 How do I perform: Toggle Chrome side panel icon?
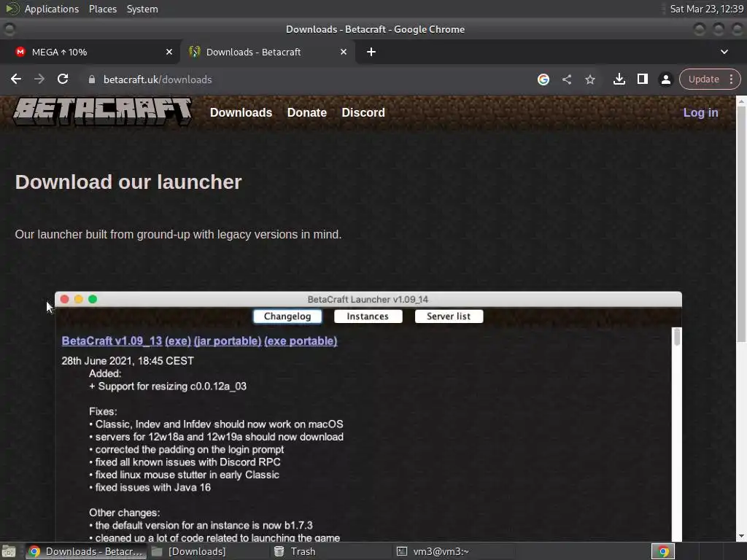click(643, 79)
